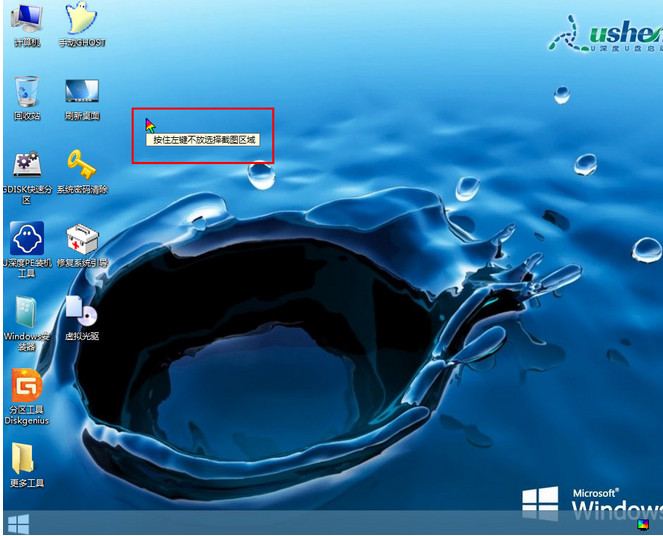The height and width of the screenshot is (536, 663).
Task: Select the 更多工具 label under folder
Action: pos(27,483)
